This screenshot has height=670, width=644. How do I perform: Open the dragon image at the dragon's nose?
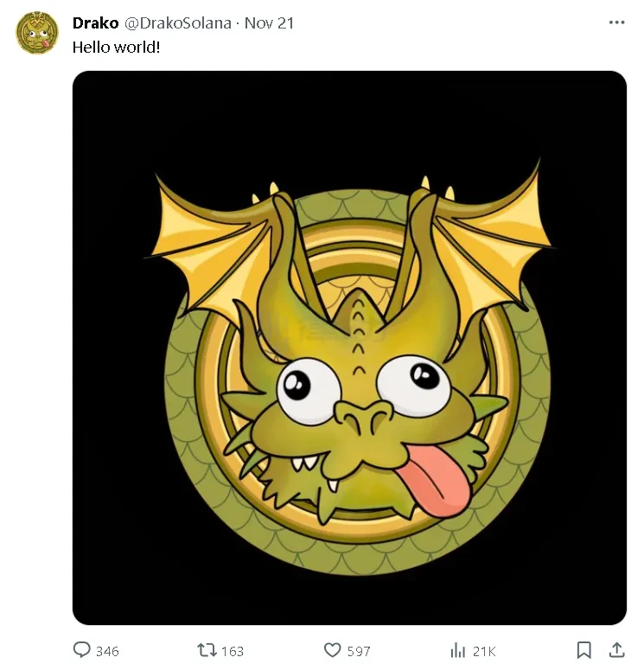[361, 418]
